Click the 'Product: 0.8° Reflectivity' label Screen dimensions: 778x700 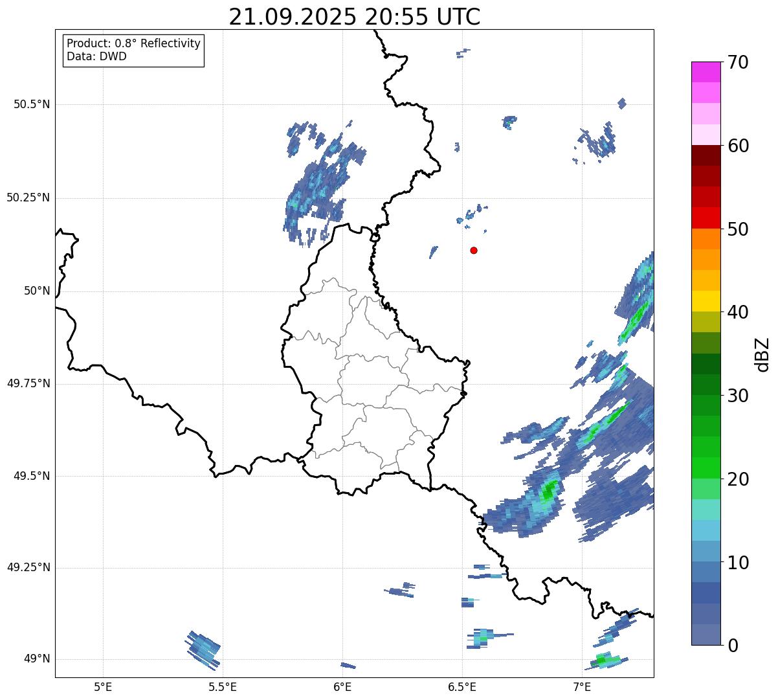(x=134, y=43)
